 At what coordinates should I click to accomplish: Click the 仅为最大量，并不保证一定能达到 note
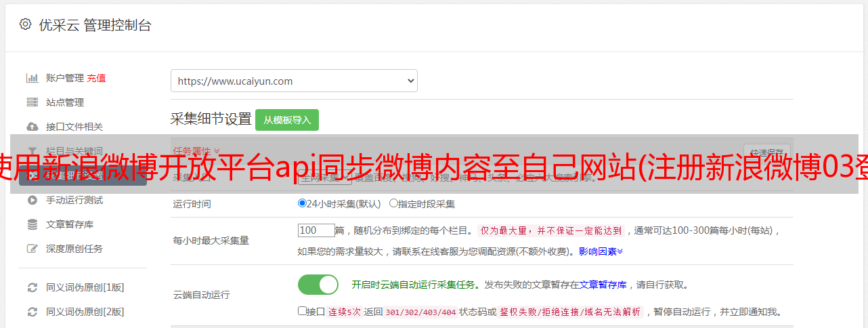(x=552, y=230)
